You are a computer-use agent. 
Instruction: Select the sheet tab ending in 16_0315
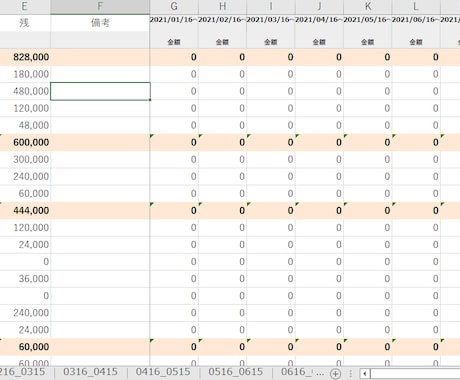[23, 372]
